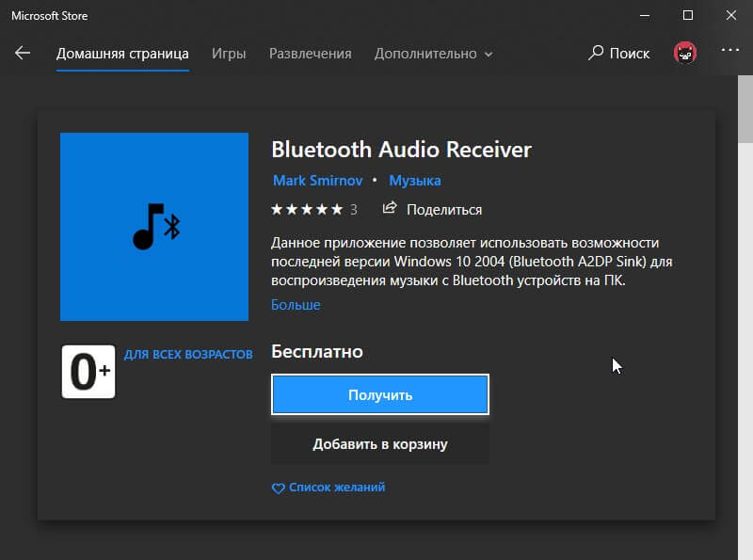Click the five-star rating

pyautogui.click(x=307, y=209)
